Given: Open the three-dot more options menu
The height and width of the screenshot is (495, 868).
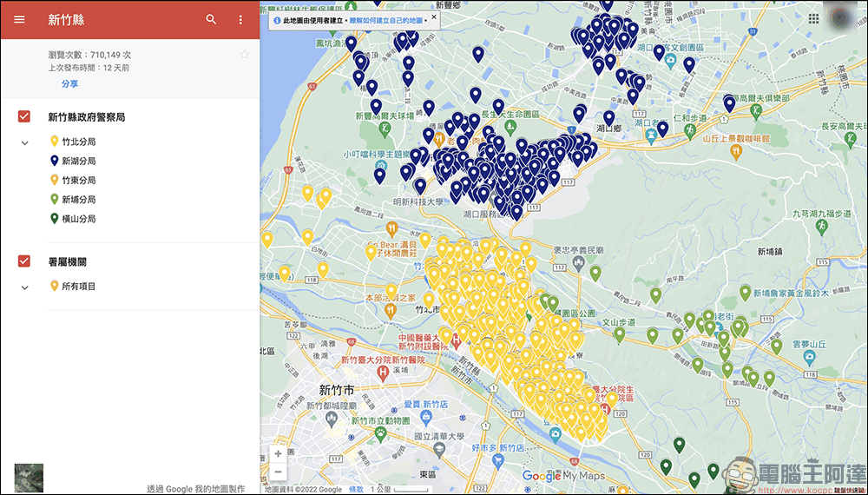Looking at the screenshot, I should [240, 19].
